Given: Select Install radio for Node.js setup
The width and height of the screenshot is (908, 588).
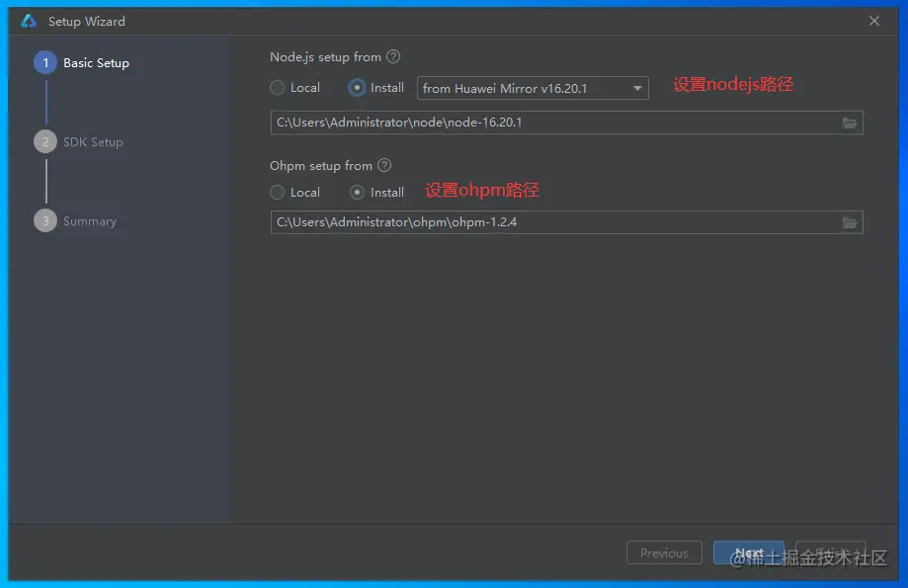Looking at the screenshot, I should coord(357,88).
